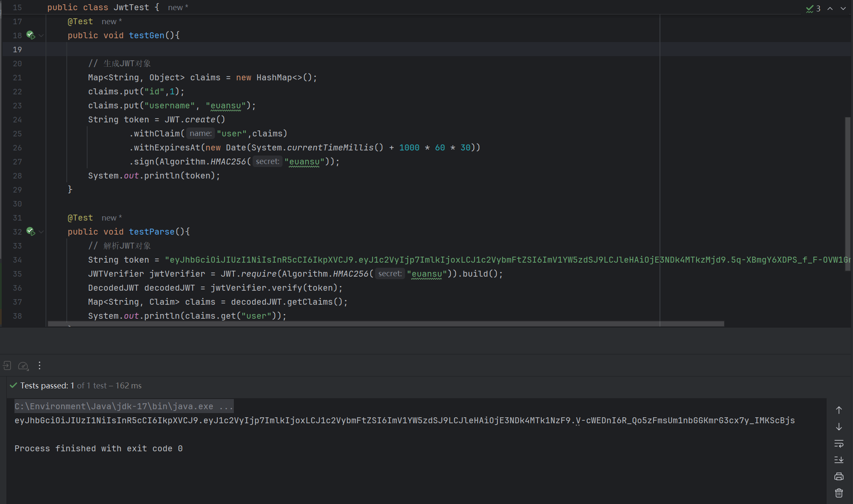The height and width of the screenshot is (504, 853).
Task: Go to next highlighted problem arrow
Action: [843, 8]
